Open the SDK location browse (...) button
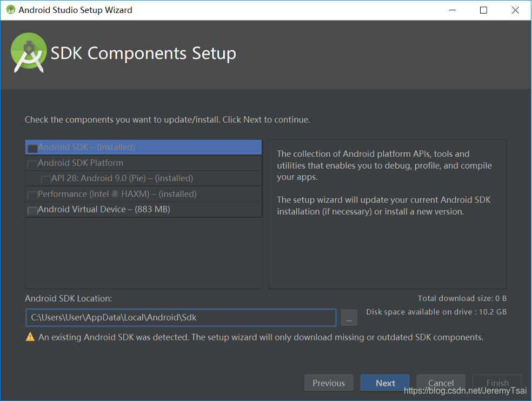532x401 pixels. [x=349, y=318]
